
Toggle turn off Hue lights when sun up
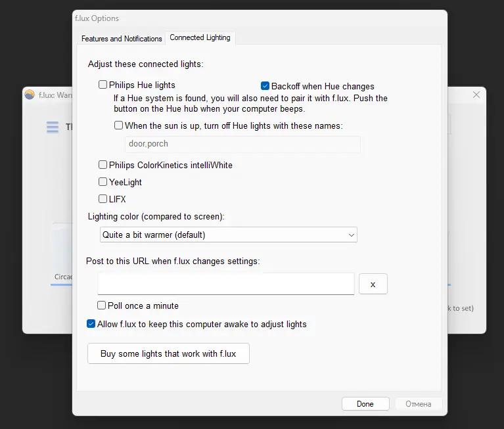tap(119, 125)
